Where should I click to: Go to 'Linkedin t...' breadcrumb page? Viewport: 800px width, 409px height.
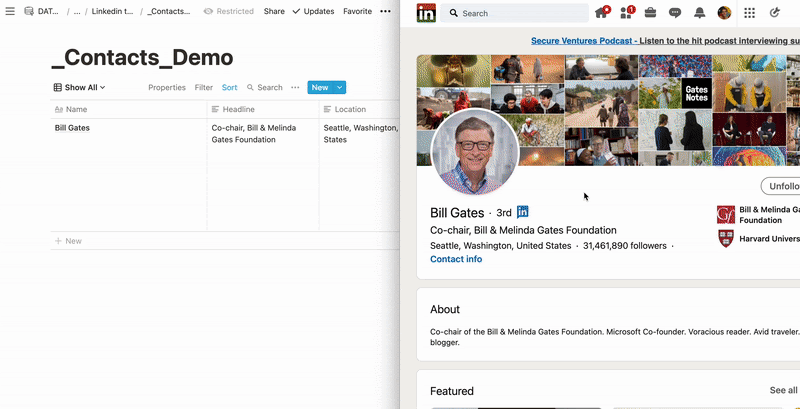pos(112,11)
